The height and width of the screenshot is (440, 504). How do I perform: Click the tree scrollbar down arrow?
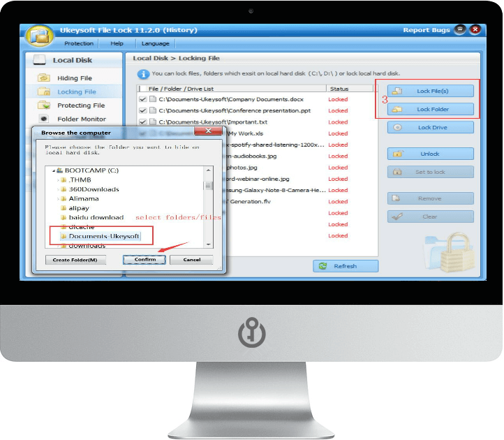point(208,244)
